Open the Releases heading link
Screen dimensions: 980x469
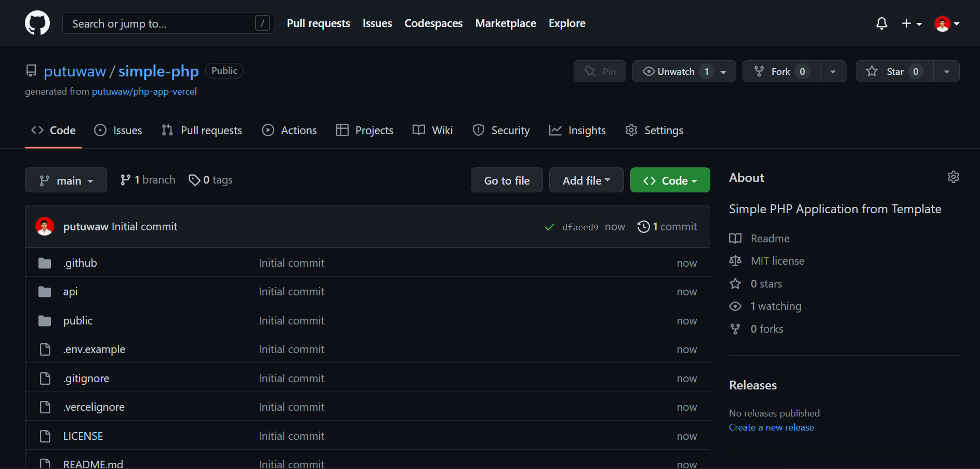[753, 385]
